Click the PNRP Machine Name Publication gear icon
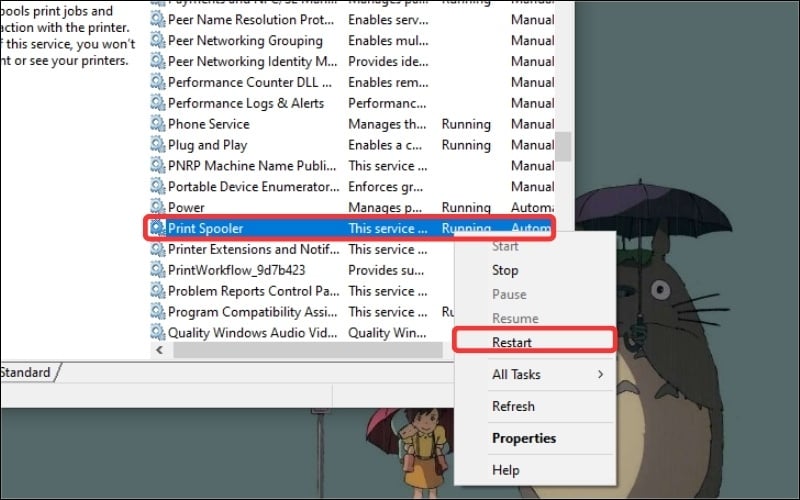The width and height of the screenshot is (800, 500). coord(157,165)
